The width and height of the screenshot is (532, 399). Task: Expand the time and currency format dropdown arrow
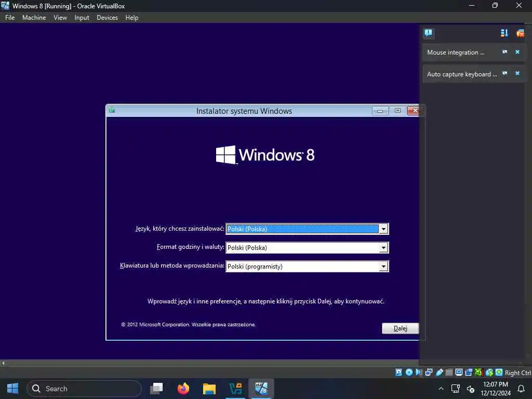tap(383, 248)
